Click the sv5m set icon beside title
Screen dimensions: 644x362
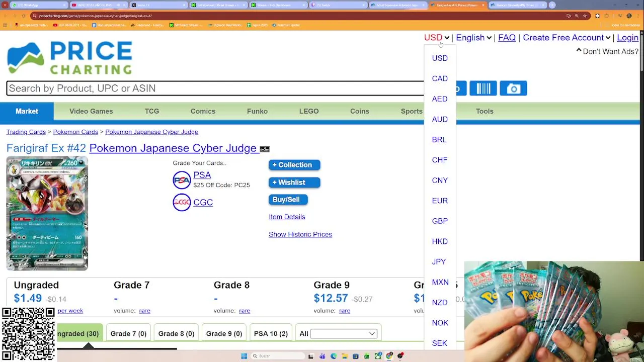pyautogui.click(x=265, y=149)
